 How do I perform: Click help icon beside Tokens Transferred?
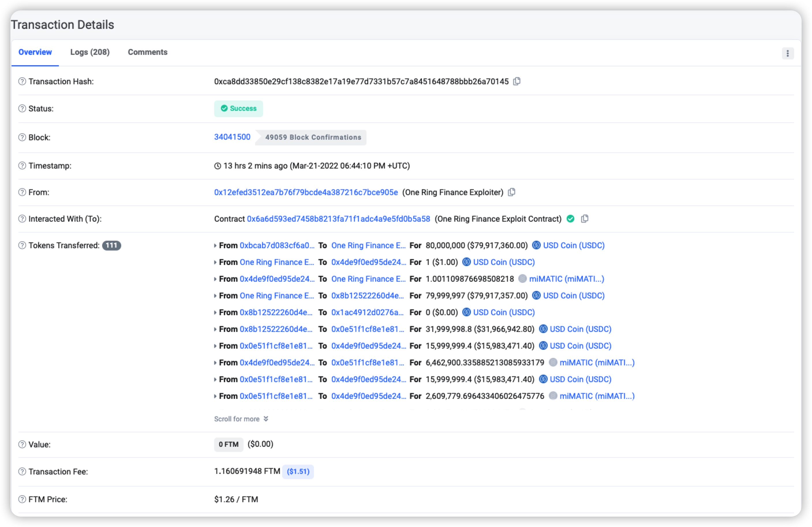coord(22,245)
